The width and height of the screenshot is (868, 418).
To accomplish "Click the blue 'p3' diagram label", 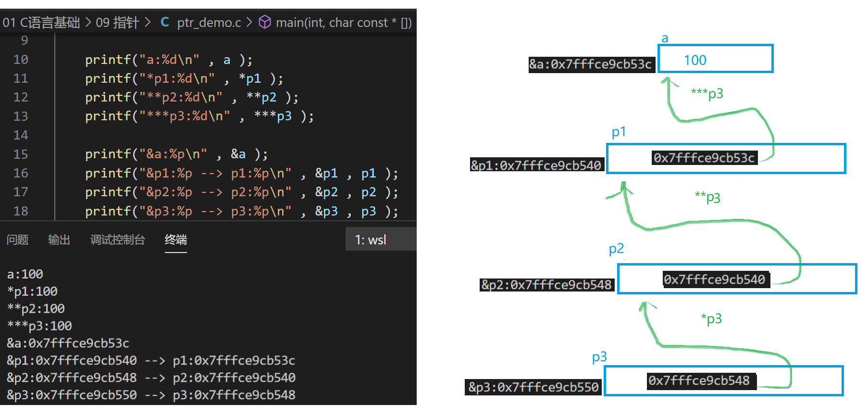I will [x=599, y=357].
